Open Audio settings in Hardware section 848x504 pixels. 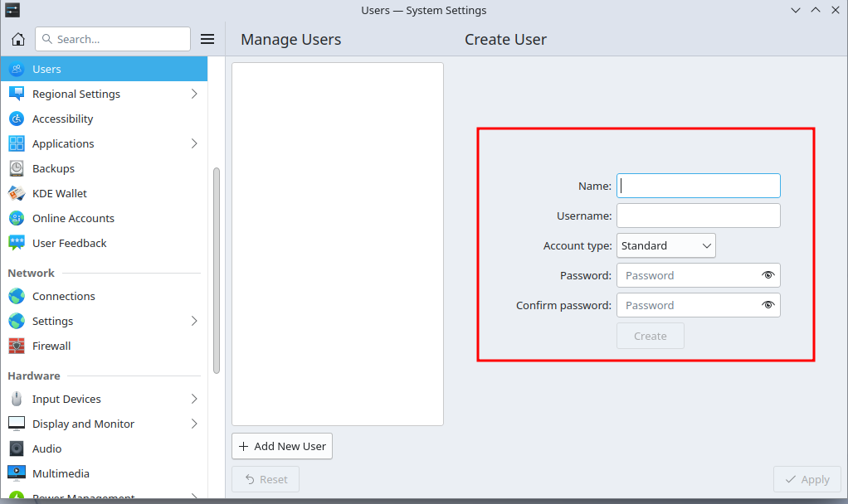[x=46, y=448]
